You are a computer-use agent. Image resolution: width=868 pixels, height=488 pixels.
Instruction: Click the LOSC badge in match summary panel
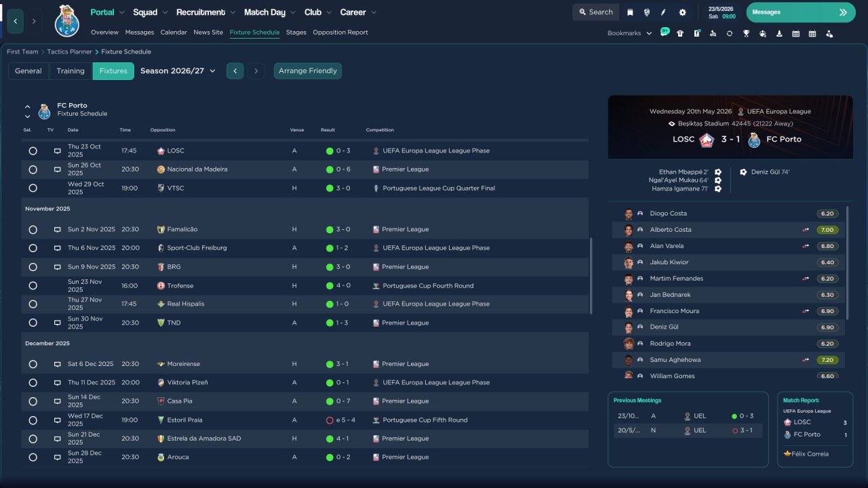tap(707, 140)
